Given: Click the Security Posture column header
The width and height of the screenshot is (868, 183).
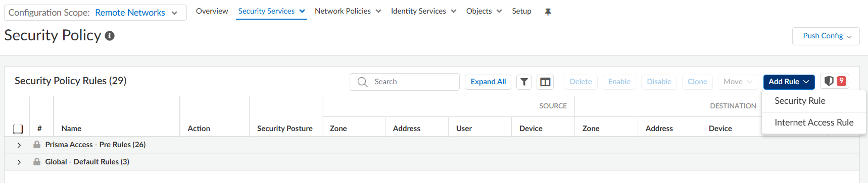Looking at the screenshot, I should point(284,129).
